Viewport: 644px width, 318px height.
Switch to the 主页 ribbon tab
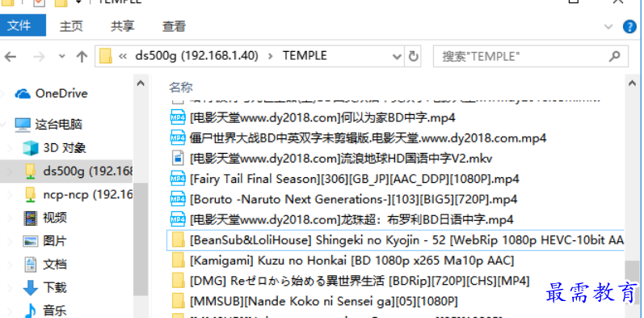tap(71, 27)
